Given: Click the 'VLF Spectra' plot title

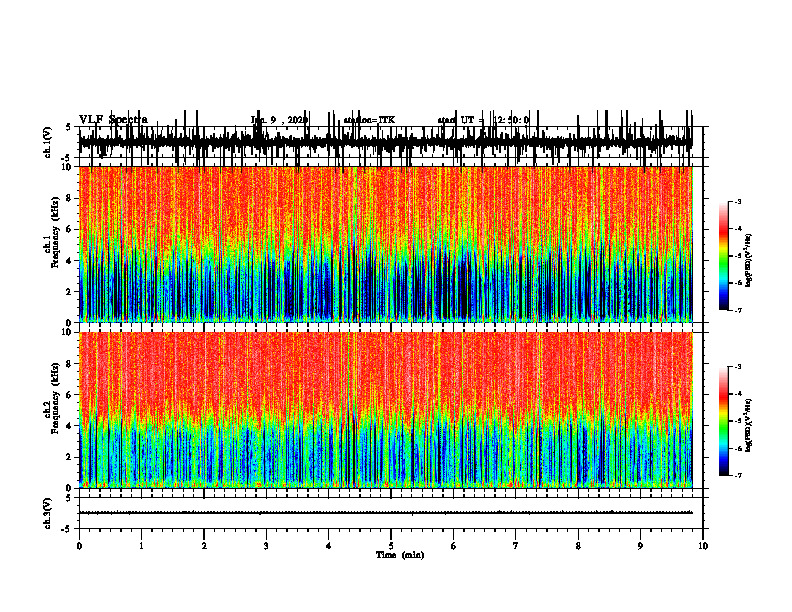Looking at the screenshot, I should tap(113, 120).
